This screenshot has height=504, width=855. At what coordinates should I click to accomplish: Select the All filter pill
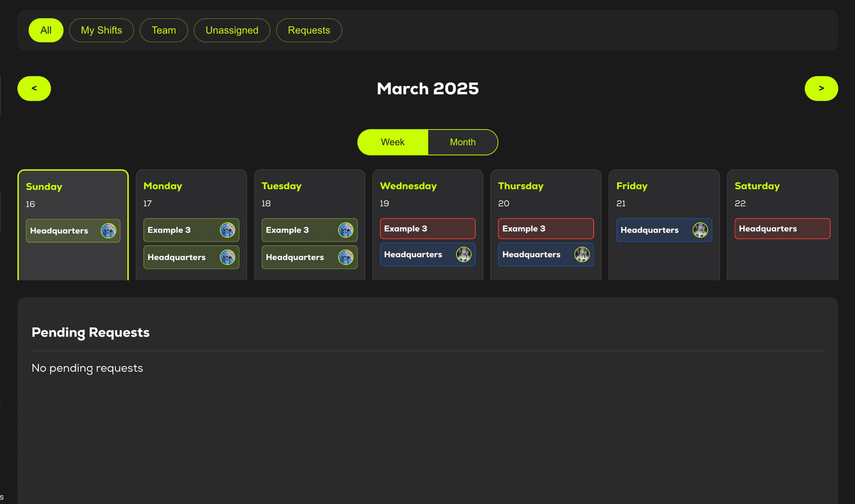point(46,30)
